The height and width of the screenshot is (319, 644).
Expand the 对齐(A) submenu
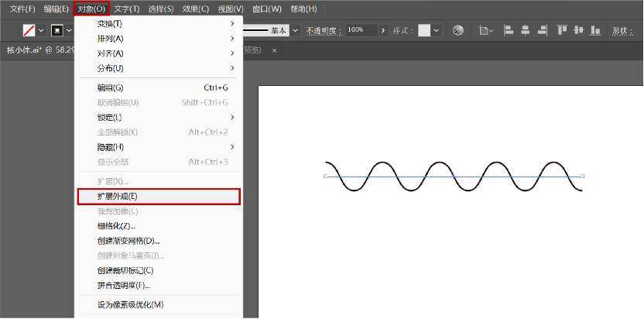pos(159,53)
